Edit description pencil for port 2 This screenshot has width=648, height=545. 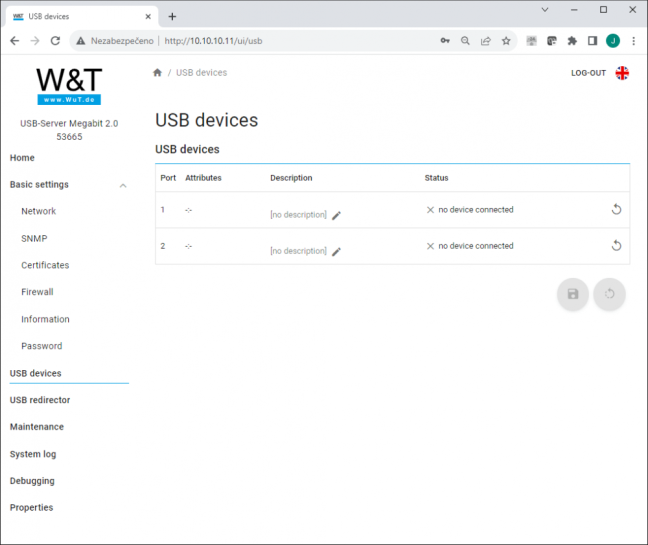point(336,252)
